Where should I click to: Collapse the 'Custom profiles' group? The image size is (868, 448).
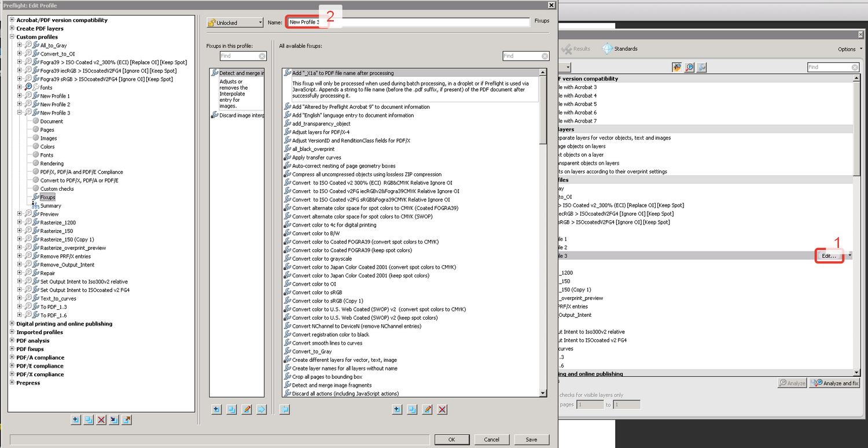12,37
